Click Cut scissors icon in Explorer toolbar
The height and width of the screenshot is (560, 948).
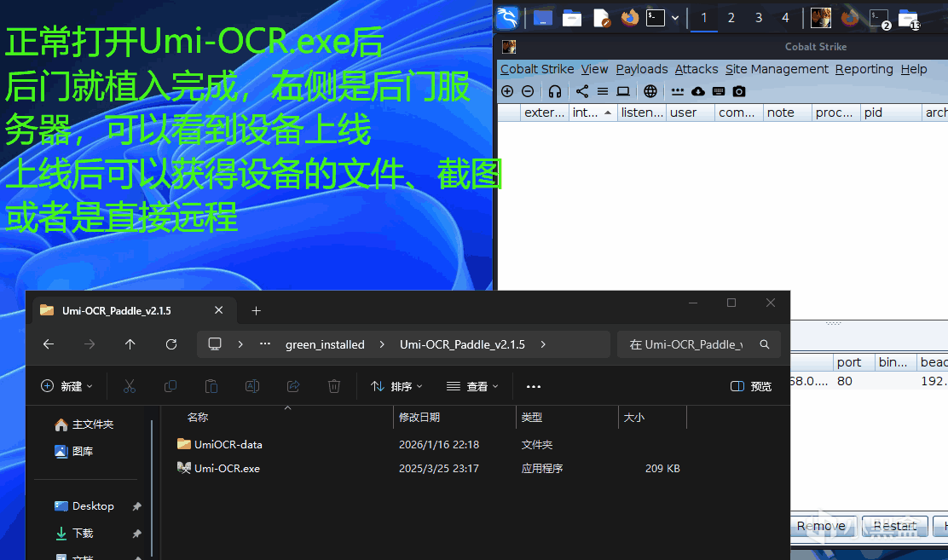130,386
